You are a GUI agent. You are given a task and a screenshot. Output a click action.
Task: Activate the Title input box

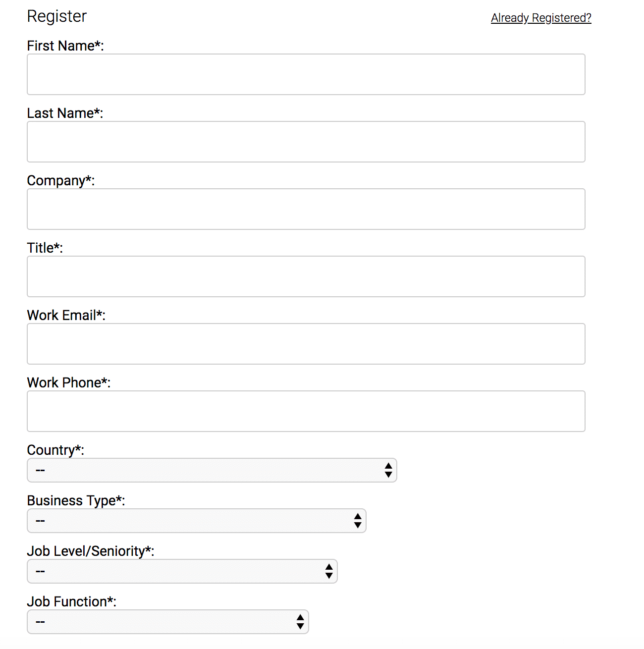tap(306, 276)
